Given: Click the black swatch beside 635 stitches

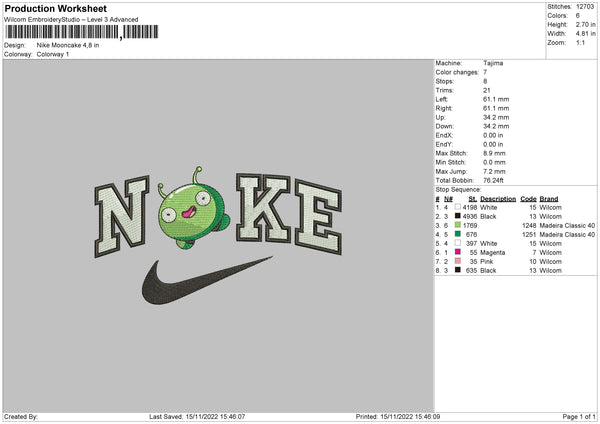Looking at the screenshot, I should pyautogui.click(x=457, y=270).
